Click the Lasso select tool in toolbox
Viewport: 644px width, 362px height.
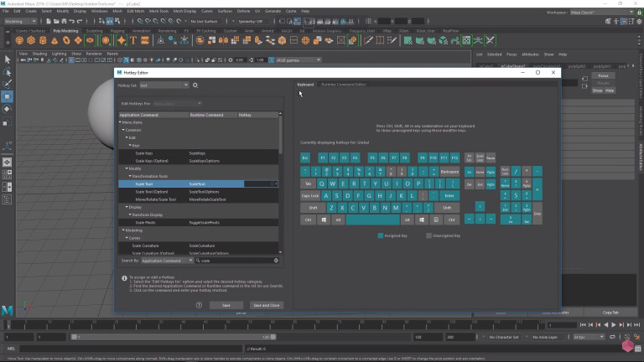point(7,72)
